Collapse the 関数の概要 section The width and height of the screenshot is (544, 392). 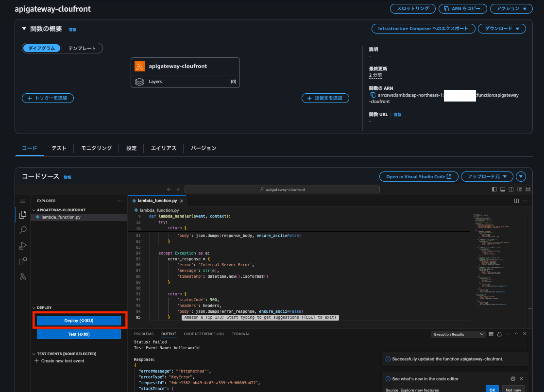coord(24,29)
